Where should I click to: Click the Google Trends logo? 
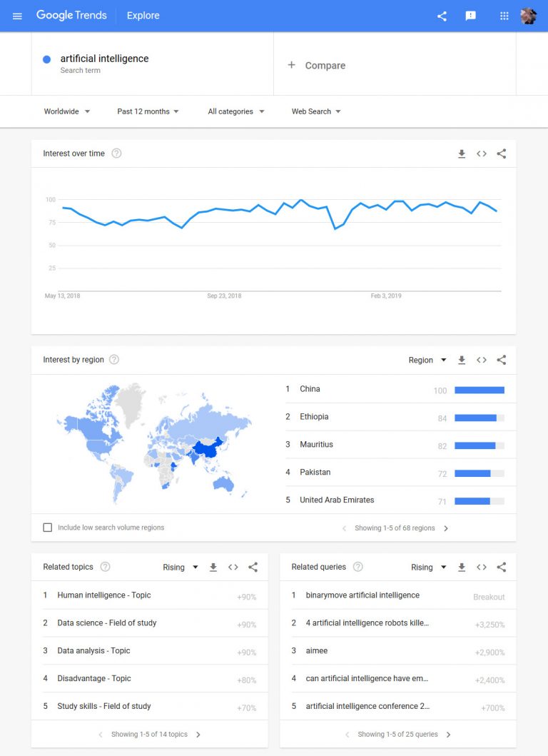71,16
